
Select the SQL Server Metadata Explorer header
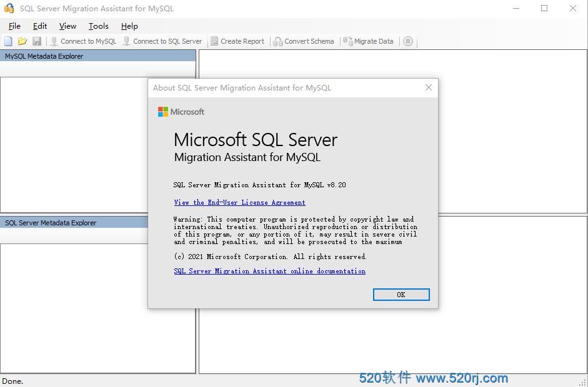click(74, 223)
